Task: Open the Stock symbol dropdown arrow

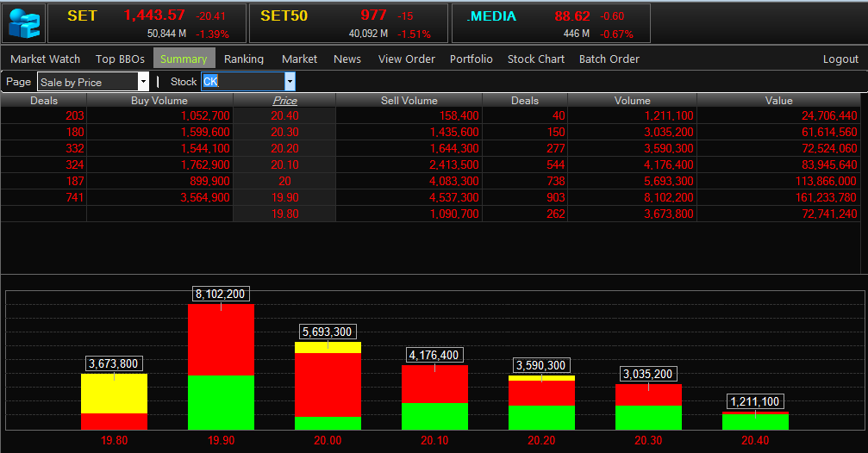Action: (x=290, y=82)
